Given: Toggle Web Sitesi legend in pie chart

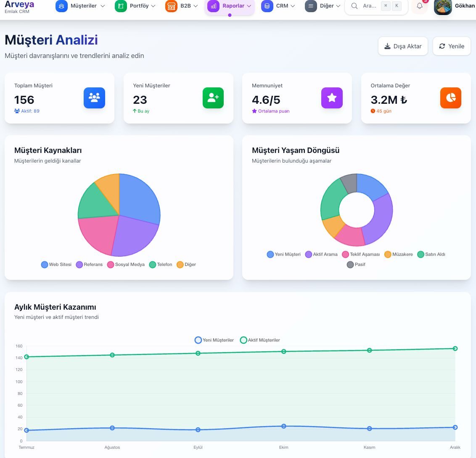Looking at the screenshot, I should click(x=56, y=265).
